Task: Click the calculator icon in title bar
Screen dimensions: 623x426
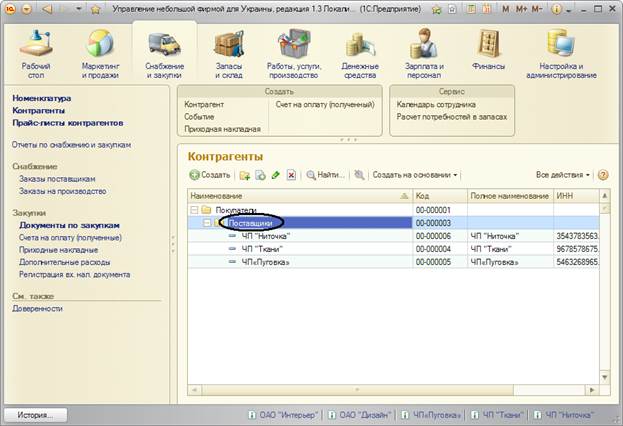Action: 471,9
